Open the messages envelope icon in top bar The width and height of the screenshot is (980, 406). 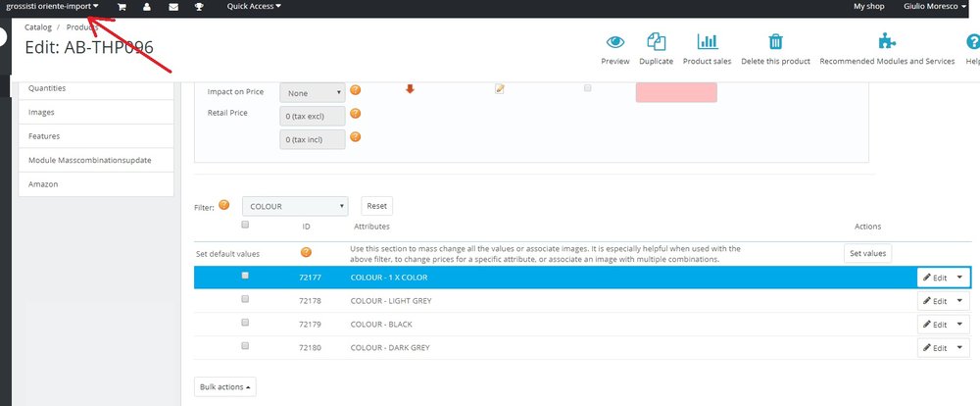[x=173, y=6]
